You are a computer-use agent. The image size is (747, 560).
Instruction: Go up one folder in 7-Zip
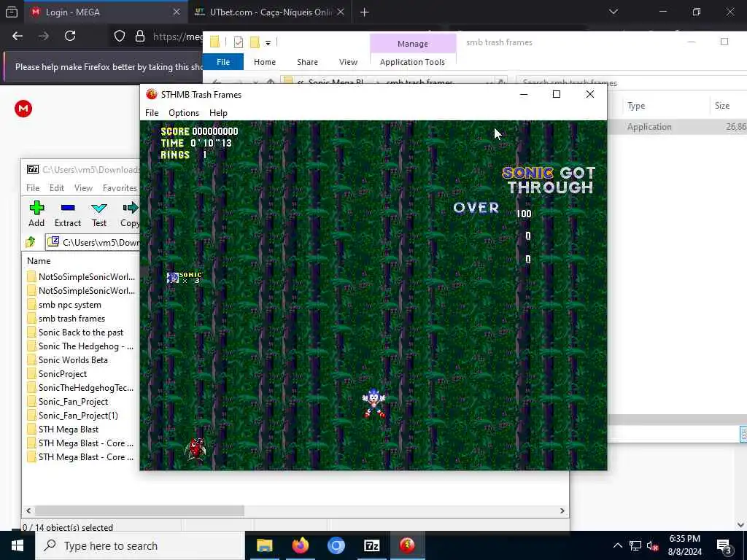tap(31, 242)
